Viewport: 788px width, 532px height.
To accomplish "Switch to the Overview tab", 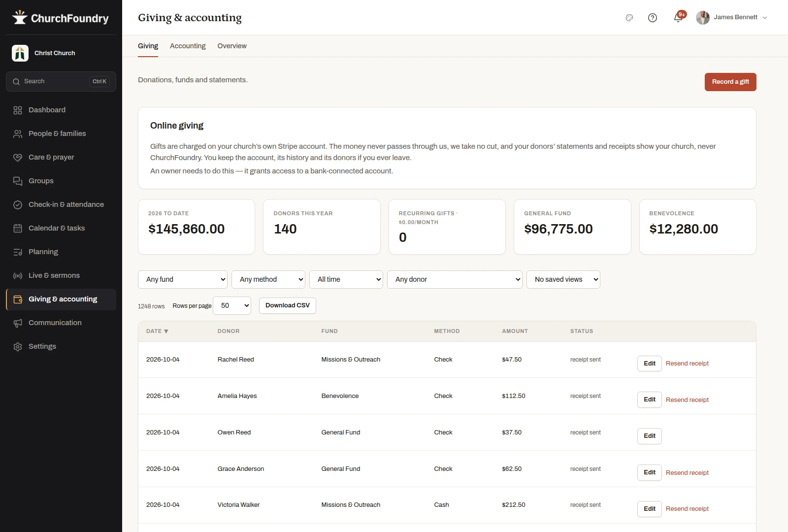I will 232,46.
